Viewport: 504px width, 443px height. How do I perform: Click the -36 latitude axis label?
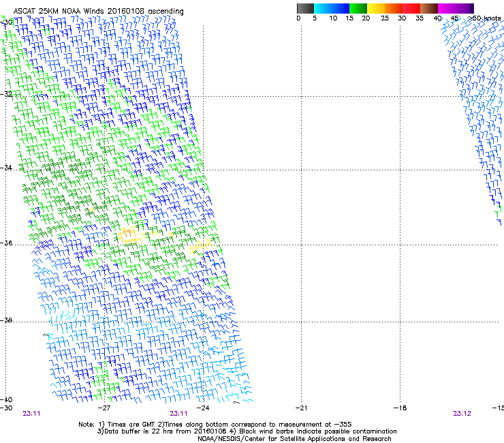click(x=6, y=243)
